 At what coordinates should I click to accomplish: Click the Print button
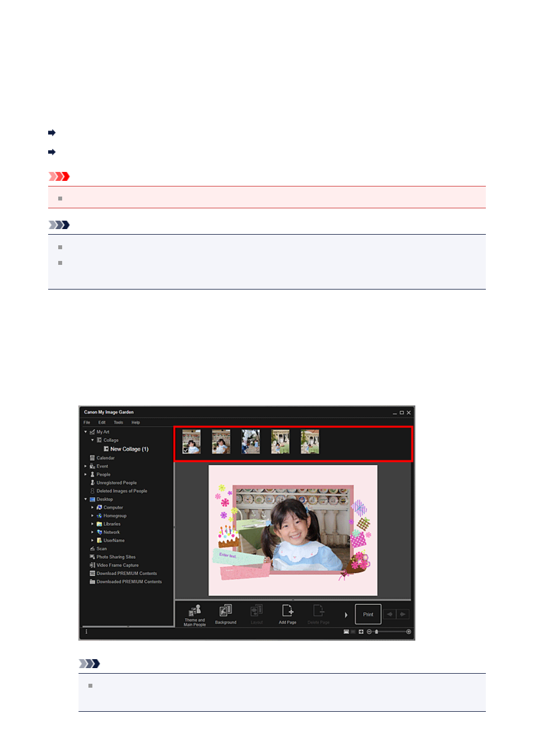pos(368,614)
